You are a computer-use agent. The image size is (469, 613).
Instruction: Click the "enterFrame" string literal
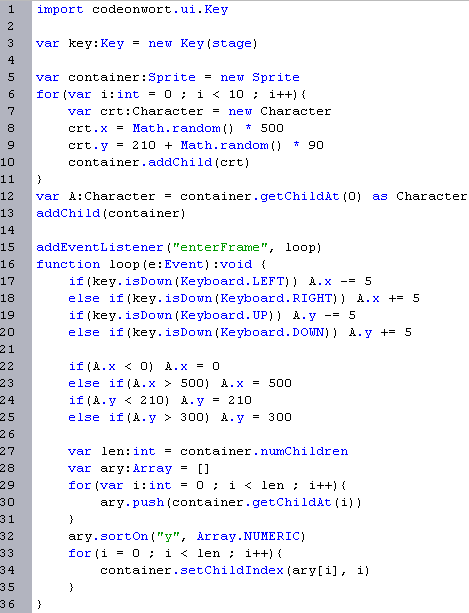point(220,247)
